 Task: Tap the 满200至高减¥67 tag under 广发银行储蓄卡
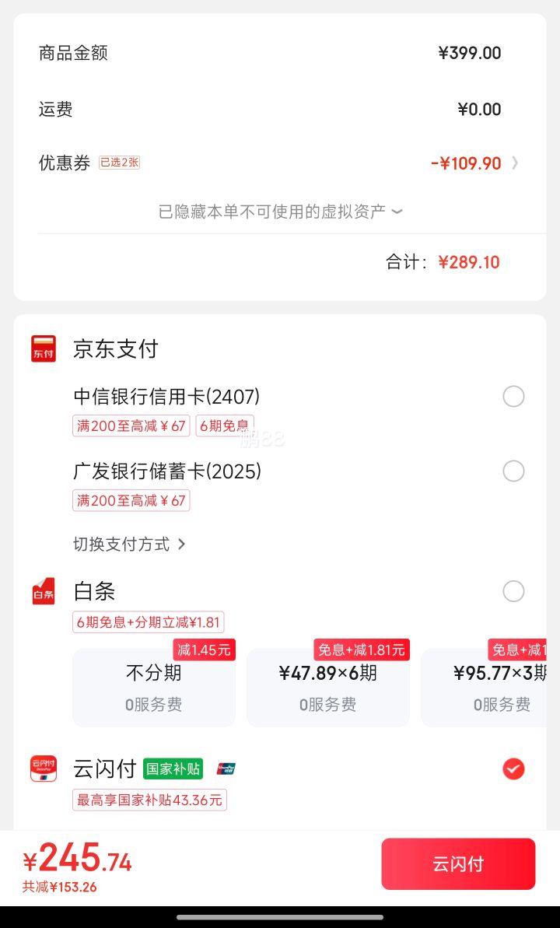click(x=131, y=501)
